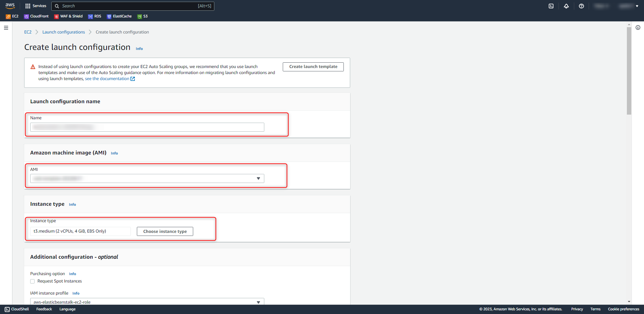Click the Instance type t3.medium field
The width and height of the screenshot is (644, 314).
pos(80,231)
